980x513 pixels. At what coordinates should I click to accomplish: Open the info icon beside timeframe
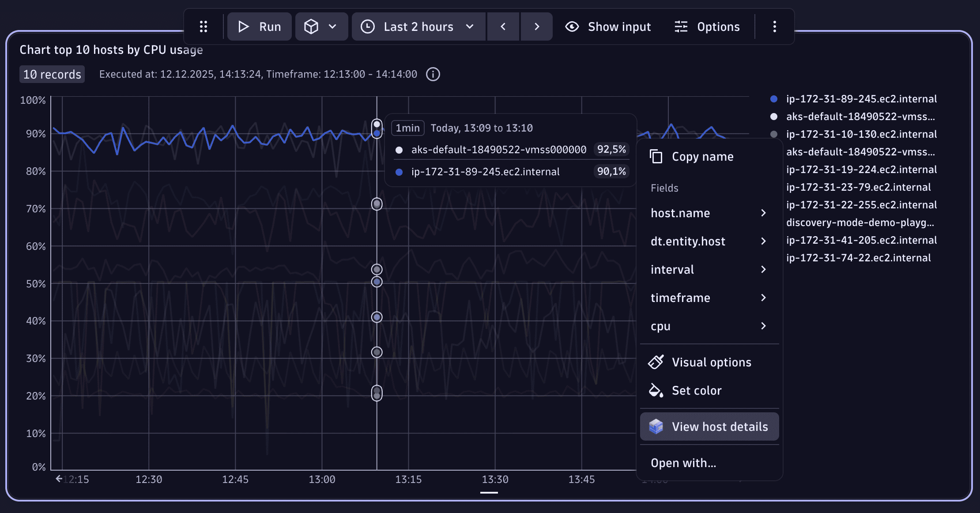433,74
